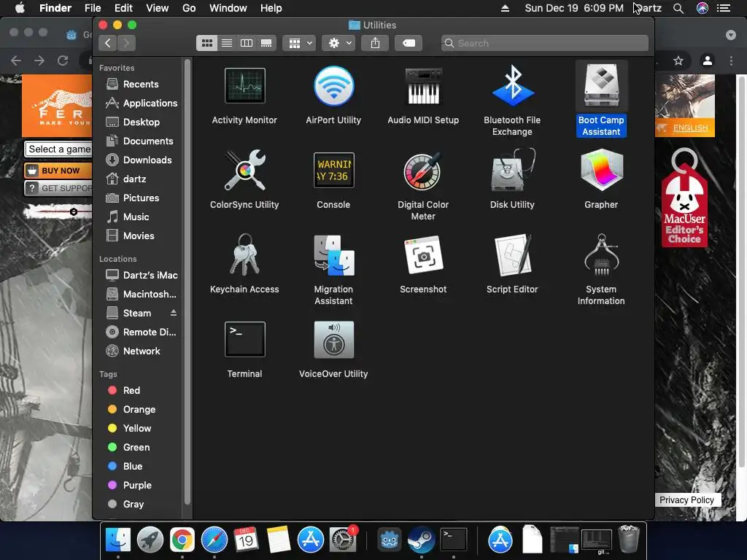This screenshot has height=560, width=747.
Task: Select VoiceOver Utility icon
Action: (x=333, y=339)
